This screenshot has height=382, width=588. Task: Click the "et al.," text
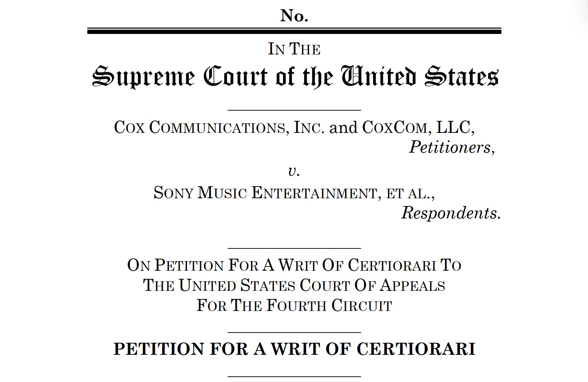[x=411, y=193]
